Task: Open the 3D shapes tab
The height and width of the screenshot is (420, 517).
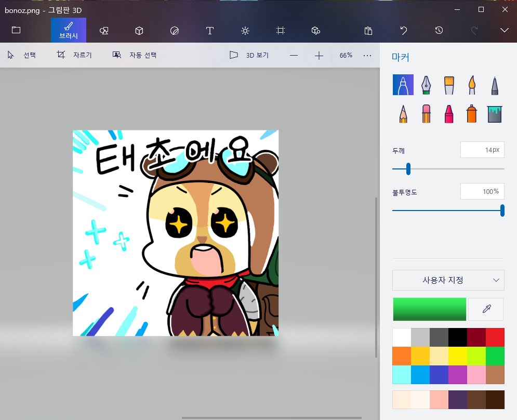Action: coord(139,31)
